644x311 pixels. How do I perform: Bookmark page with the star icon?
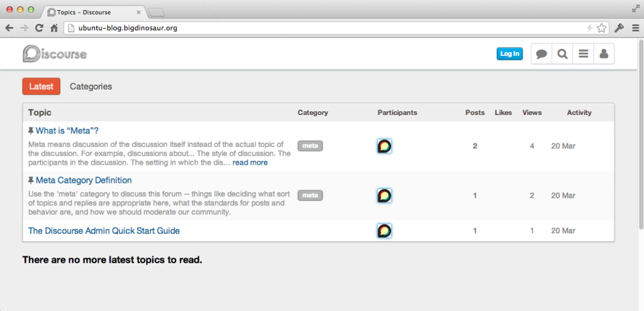pos(601,28)
